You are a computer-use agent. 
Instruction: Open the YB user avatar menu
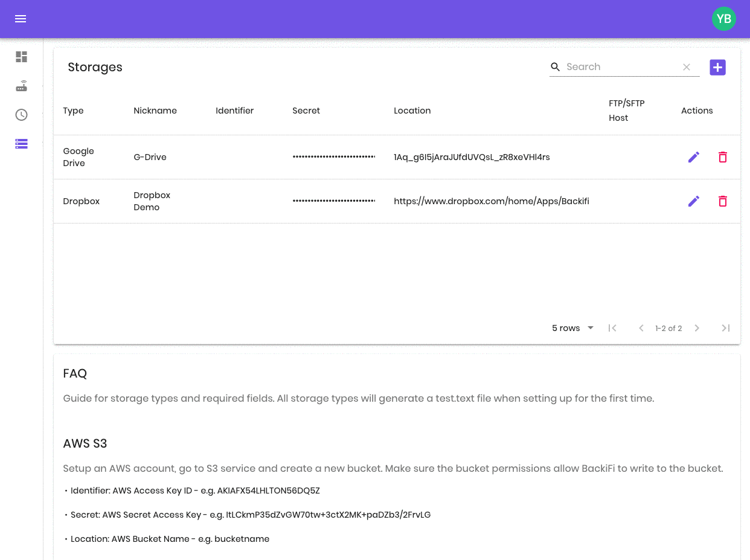point(723,19)
